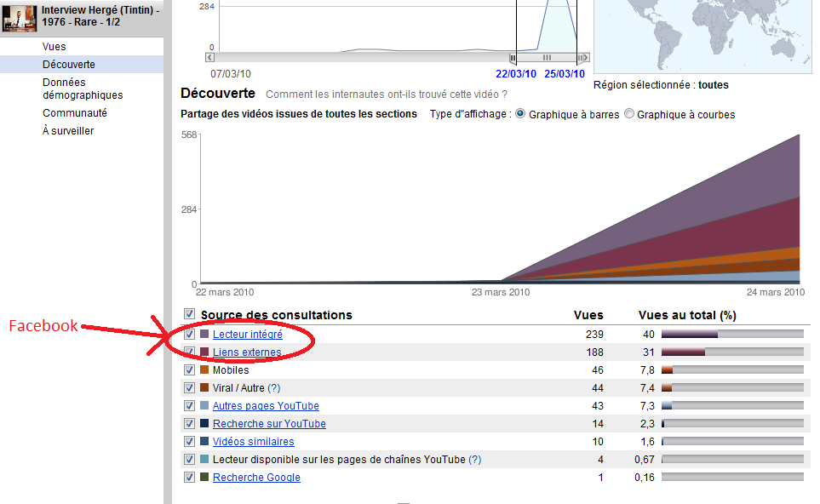Go to Communauté section
820x504 pixels.
click(75, 113)
